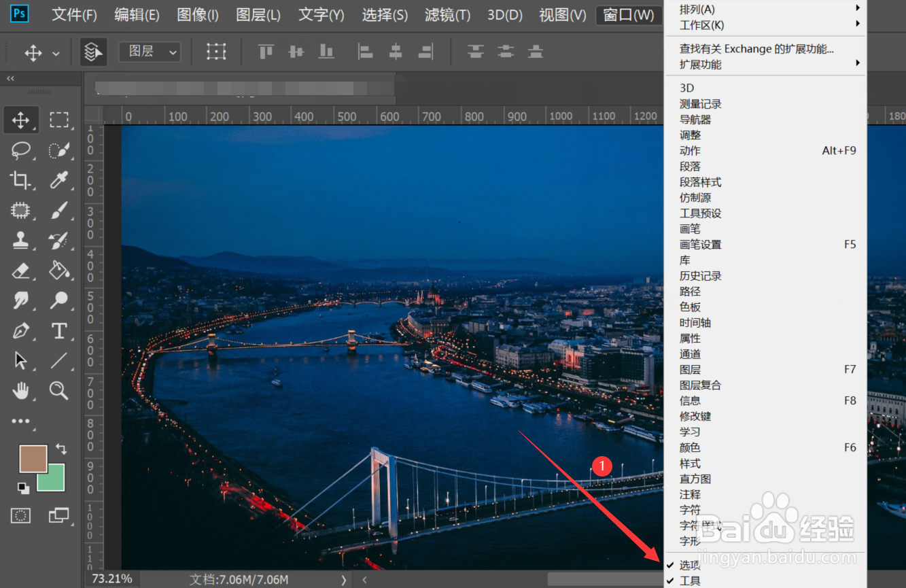906x588 pixels.
Task: Select the Paint Bucket tool
Action: [x=59, y=271]
